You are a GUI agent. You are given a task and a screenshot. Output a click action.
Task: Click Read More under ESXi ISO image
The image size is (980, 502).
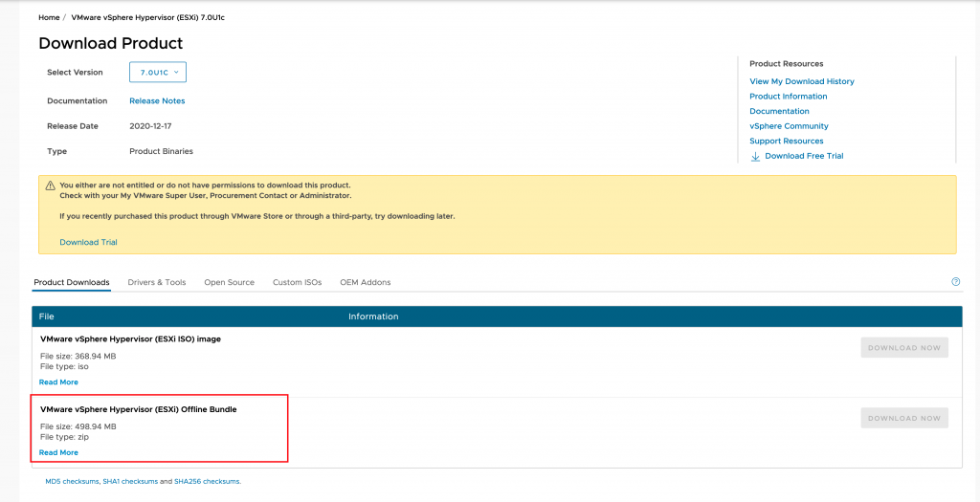click(x=58, y=382)
